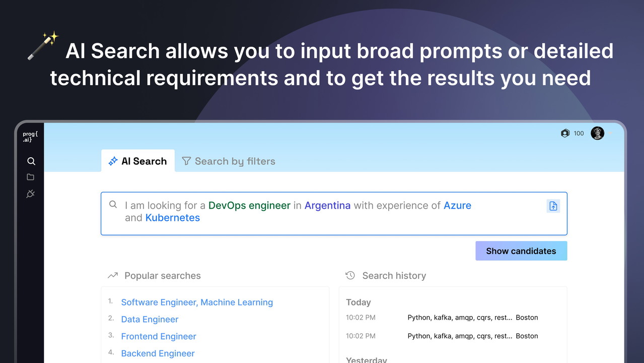Click the magnifier icon inside the search box

[113, 204]
